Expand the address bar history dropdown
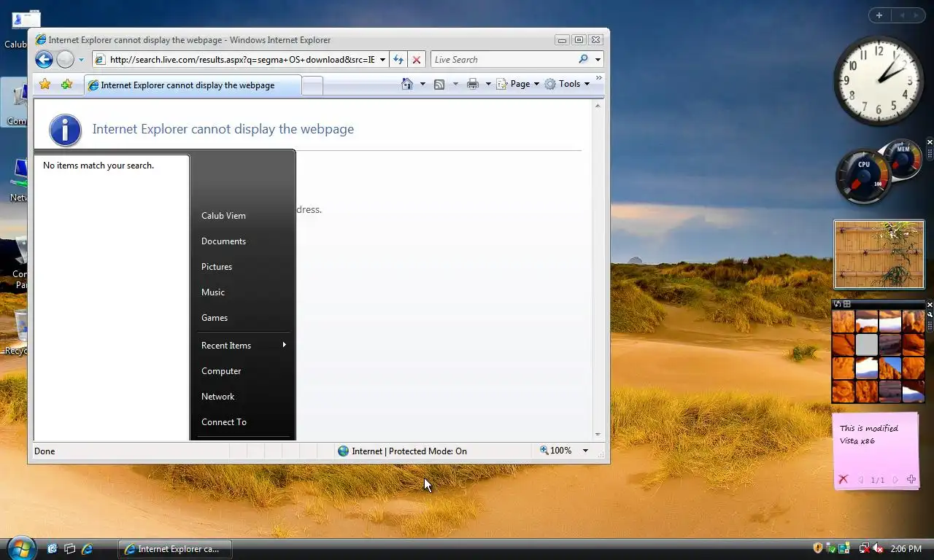The image size is (934, 560). (382, 60)
